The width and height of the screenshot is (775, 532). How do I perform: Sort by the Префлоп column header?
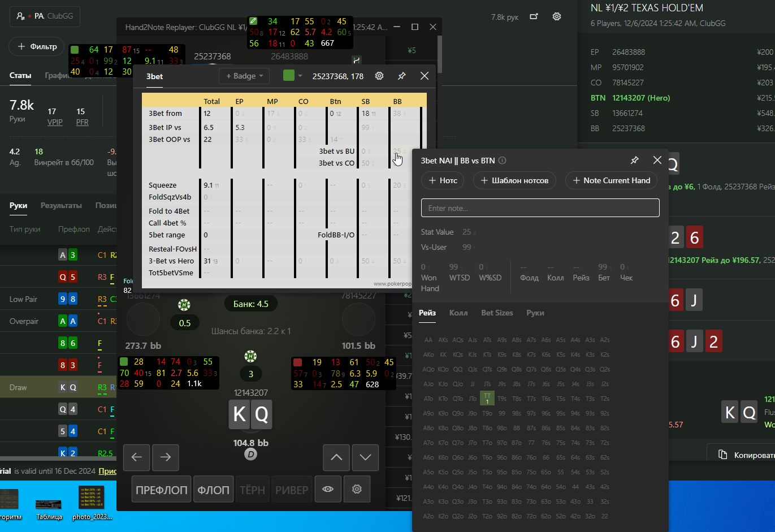tap(73, 229)
